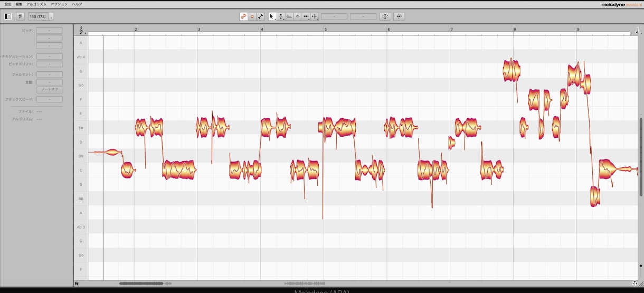Click the ノートオフ button
644x293 pixels.
tap(49, 89)
